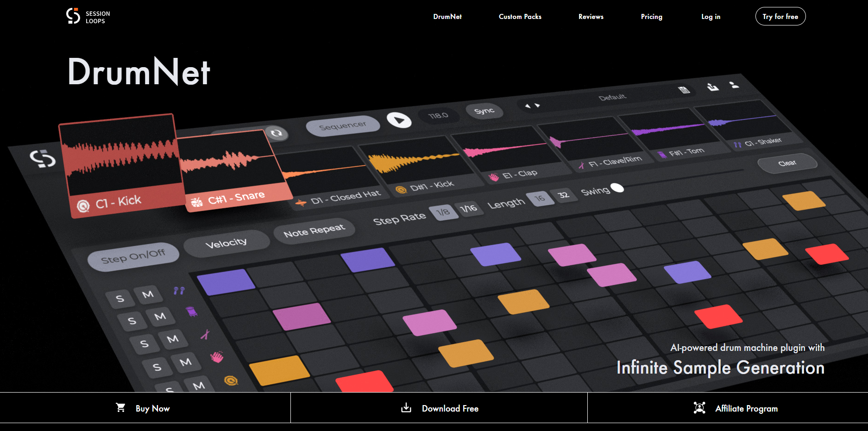Screen dimensions: 868x431
Task: Solo the shaker row with its S button
Action: click(x=120, y=299)
